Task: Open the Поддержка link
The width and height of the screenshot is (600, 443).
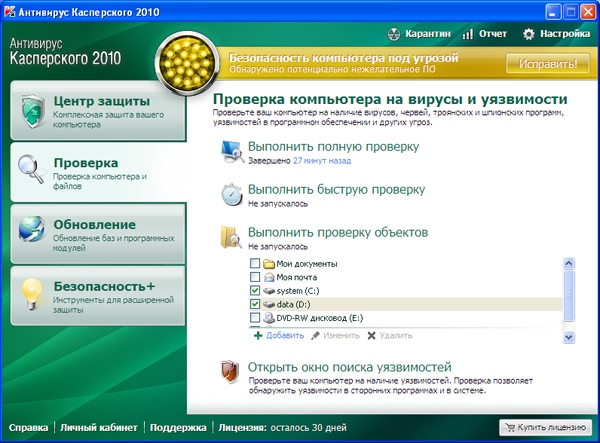Action: 178,427
